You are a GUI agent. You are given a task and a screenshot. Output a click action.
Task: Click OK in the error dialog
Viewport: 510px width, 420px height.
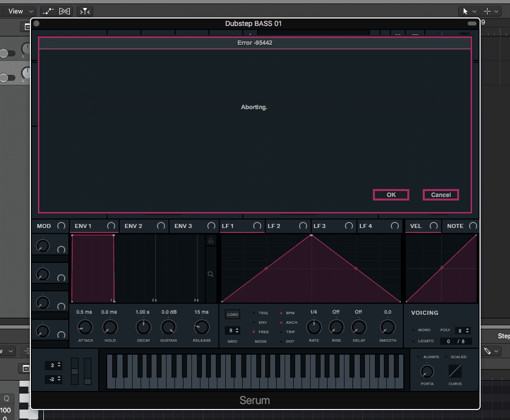pyautogui.click(x=391, y=195)
